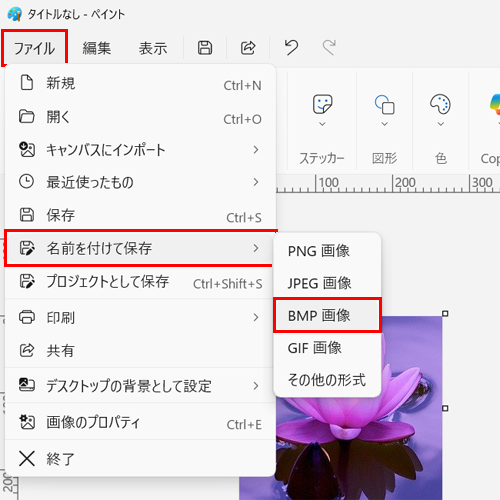
Task: Click the Ctrl+E shortcut text
Action: [244, 425]
